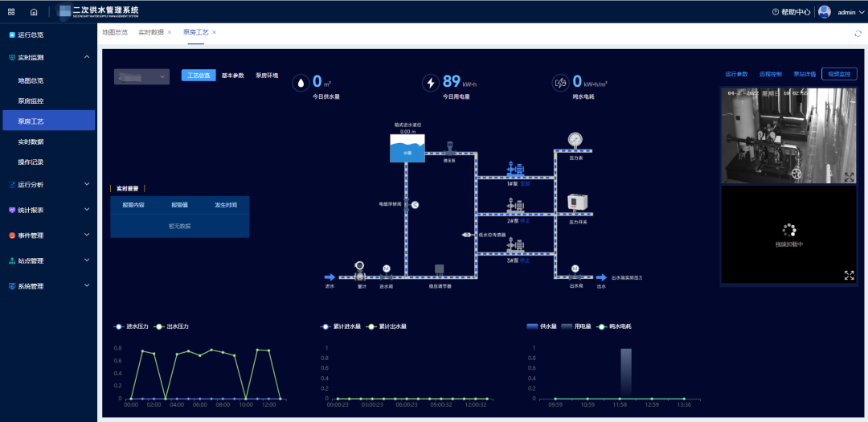The width and height of the screenshot is (868, 422).
Task: Open the pump station selector dropdown
Action: pos(141,77)
